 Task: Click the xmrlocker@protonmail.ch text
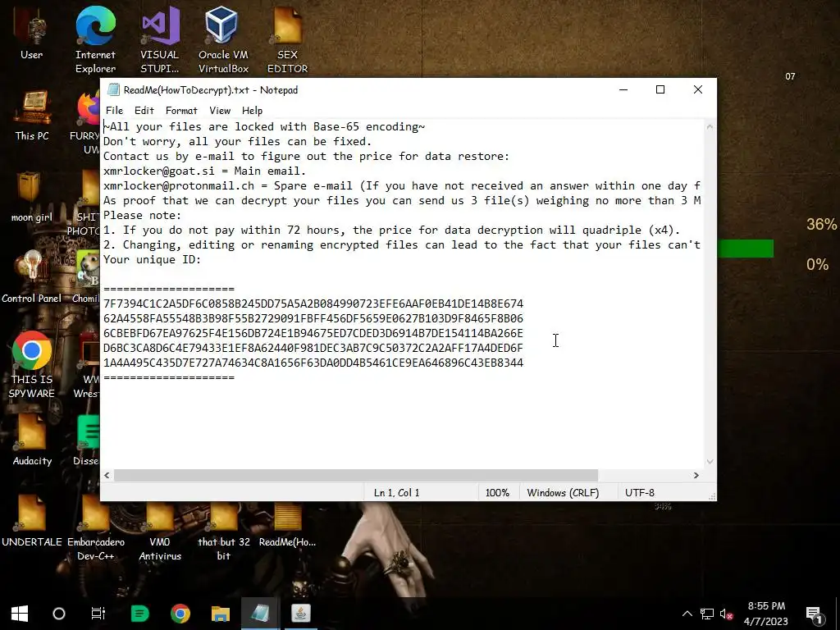(x=178, y=186)
